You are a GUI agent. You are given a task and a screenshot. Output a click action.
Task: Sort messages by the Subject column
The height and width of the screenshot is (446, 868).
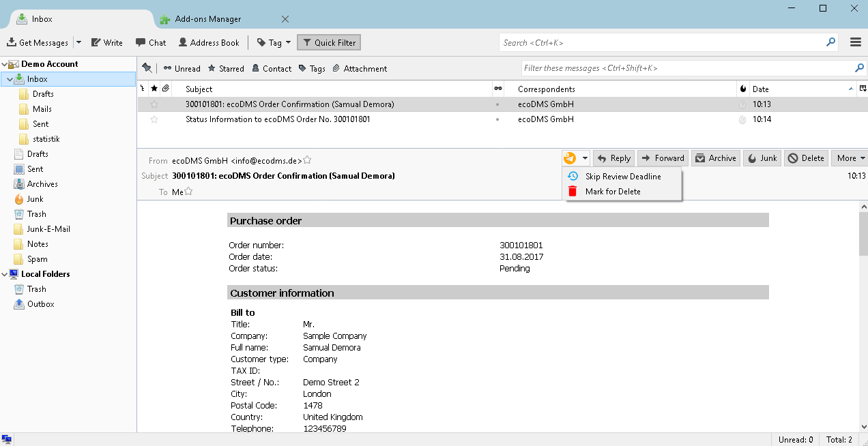point(332,89)
